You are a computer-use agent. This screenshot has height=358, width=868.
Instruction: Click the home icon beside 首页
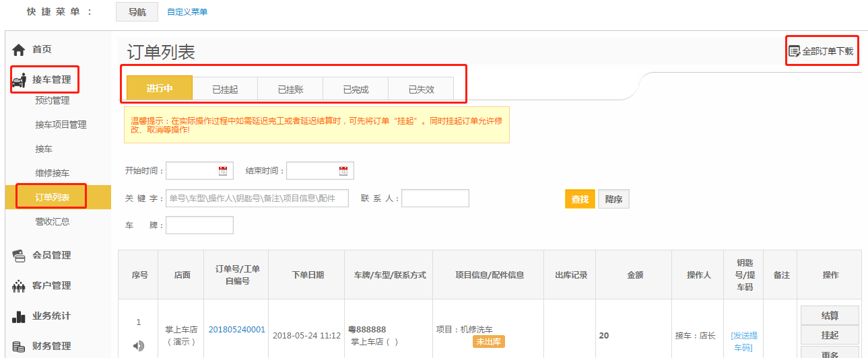[19, 50]
